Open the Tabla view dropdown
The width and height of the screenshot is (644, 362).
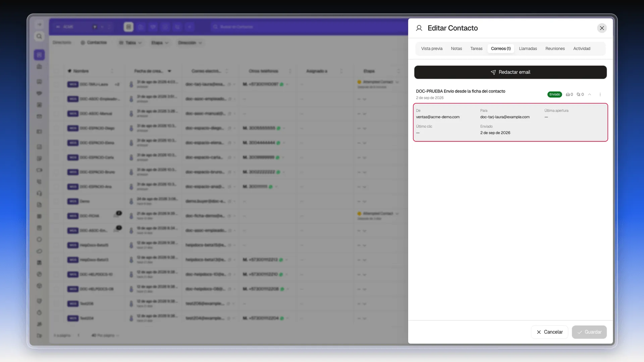130,43
